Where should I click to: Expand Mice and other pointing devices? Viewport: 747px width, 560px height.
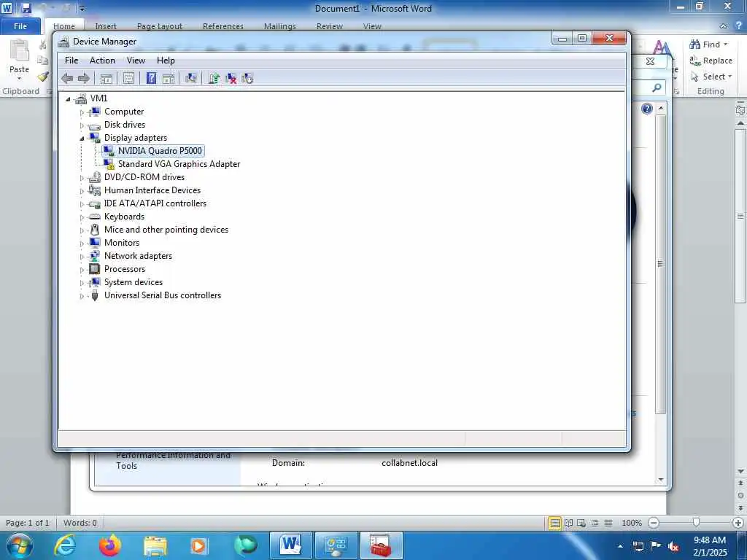coord(82,230)
